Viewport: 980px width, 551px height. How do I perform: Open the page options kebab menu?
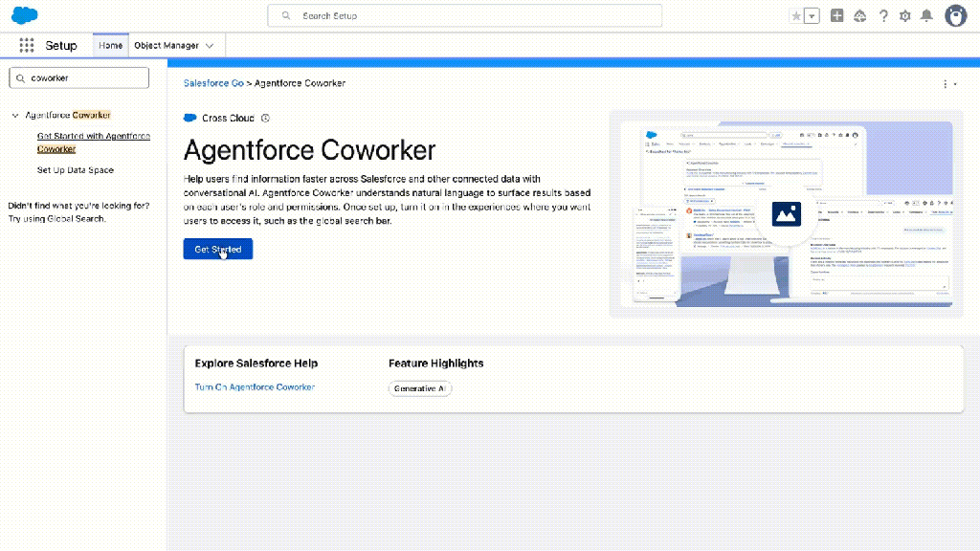pyautogui.click(x=948, y=84)
